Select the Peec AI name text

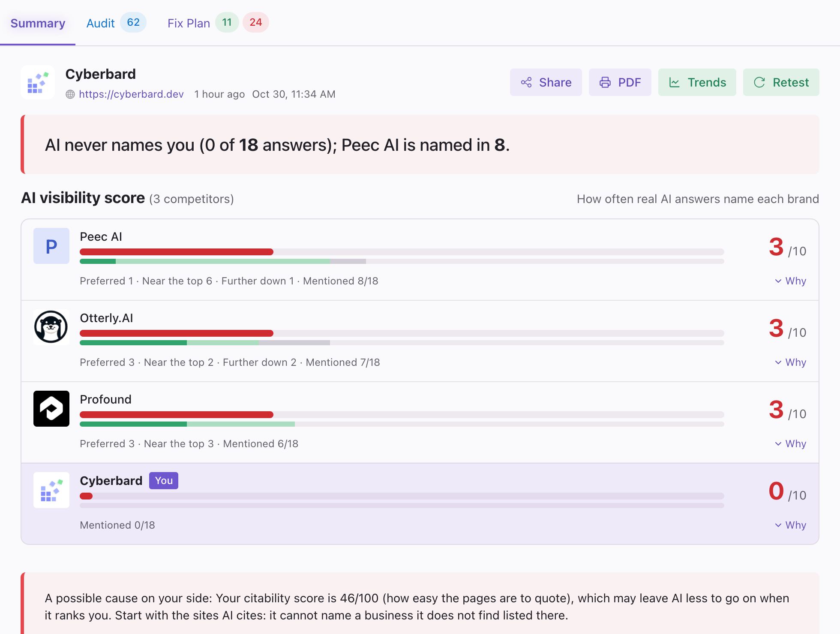pos(101,237)
